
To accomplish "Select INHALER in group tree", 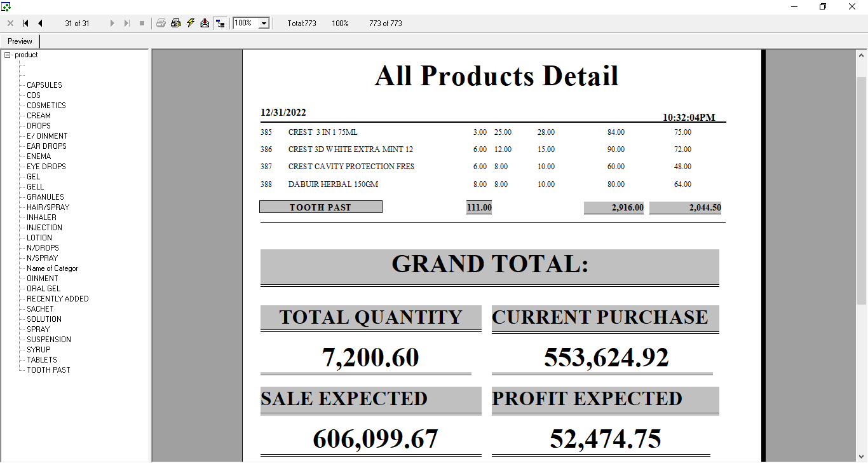I will [41, 218].
